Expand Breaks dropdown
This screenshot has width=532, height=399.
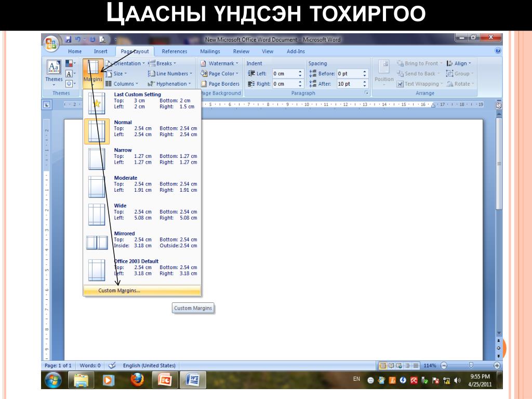[162, 63]
